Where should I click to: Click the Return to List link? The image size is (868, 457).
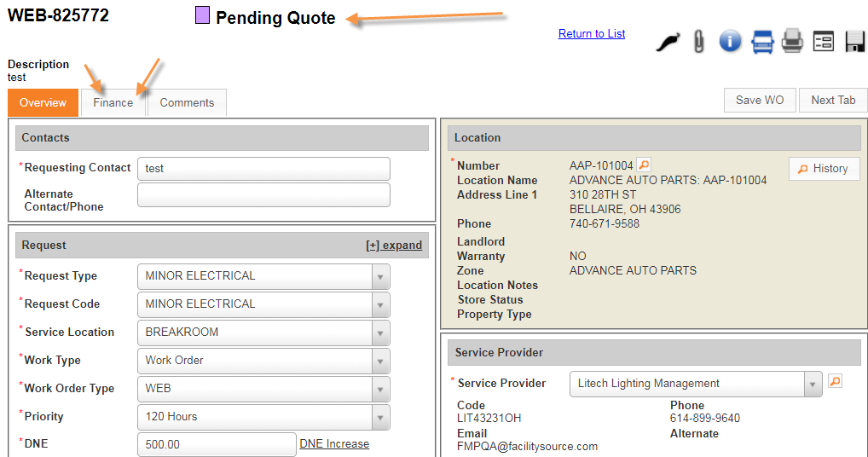click(x=592, y=34)
